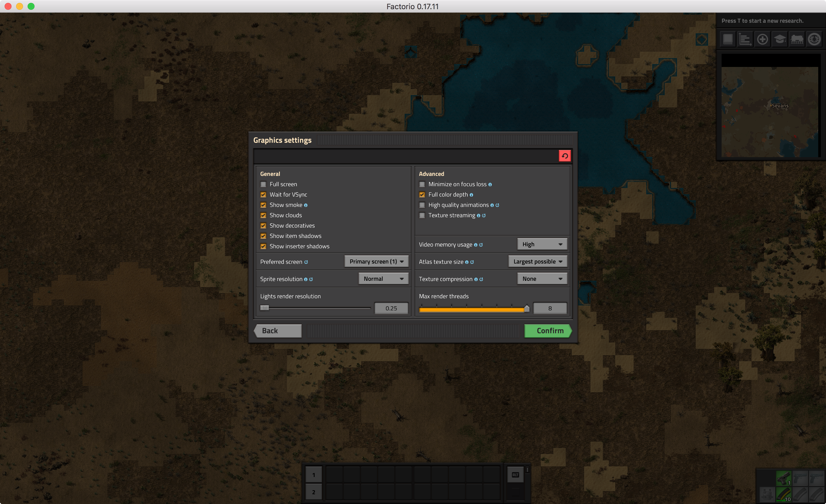Click the red reset-all-settings icon
The height and width of the screenshot is (504, 826).
[x=565, y=156]
